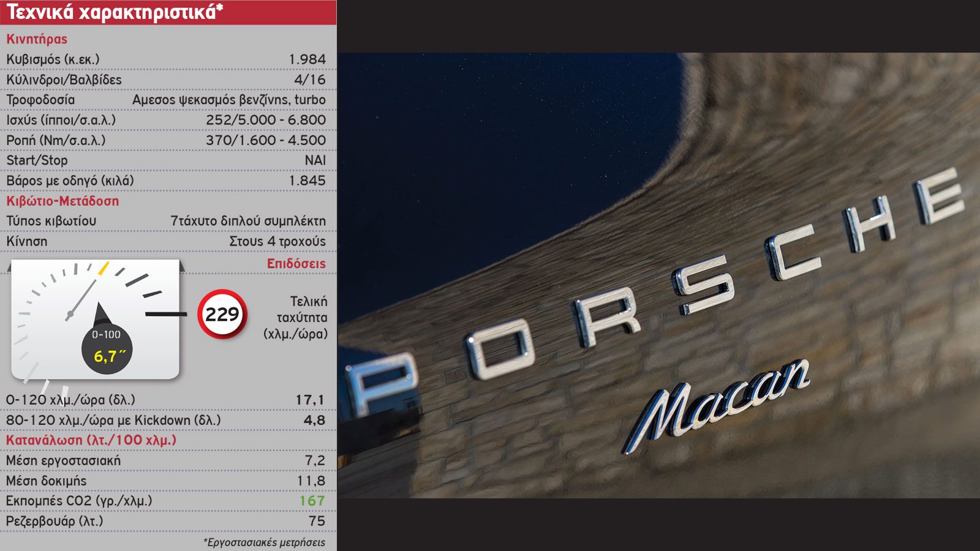The height and width of the screenshot is (551, 980).
Task: Click the 'Ρεζερβουάρ (λτ.)' label
Action: coord(55,521)
